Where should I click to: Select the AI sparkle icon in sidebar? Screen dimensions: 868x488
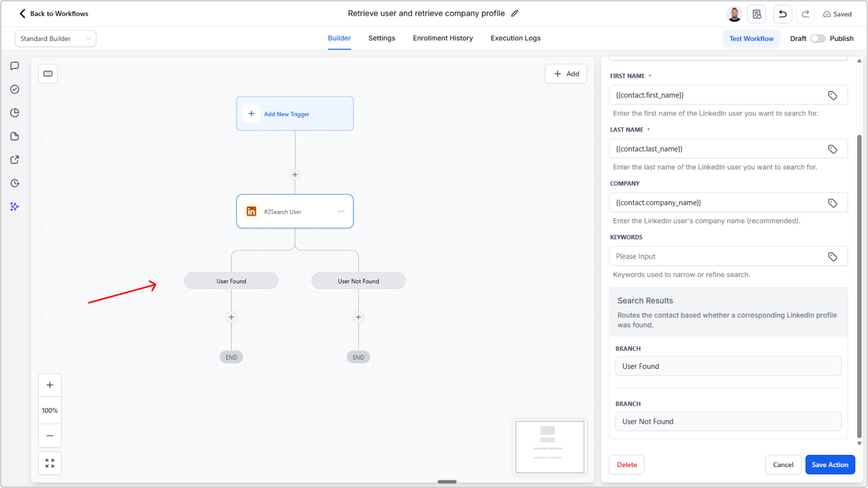tap(14, 207)
